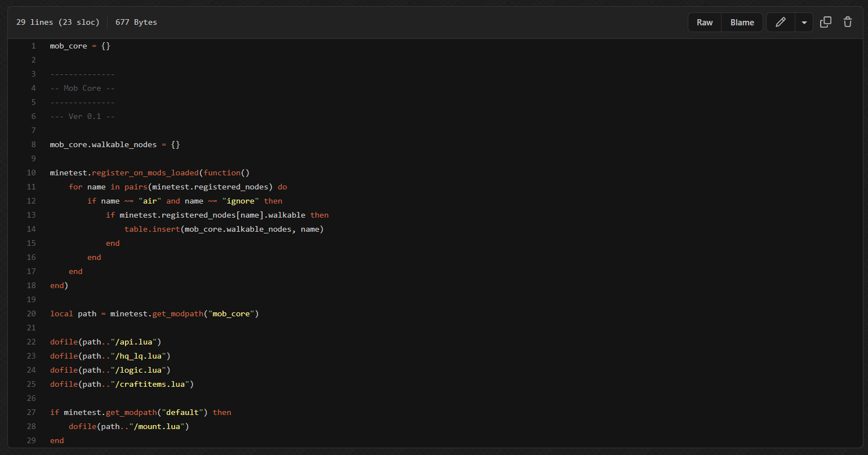This screenshot has height=455, width=868.
Task: Expand the edit options dropdown caret
Action: coord(804,23)
